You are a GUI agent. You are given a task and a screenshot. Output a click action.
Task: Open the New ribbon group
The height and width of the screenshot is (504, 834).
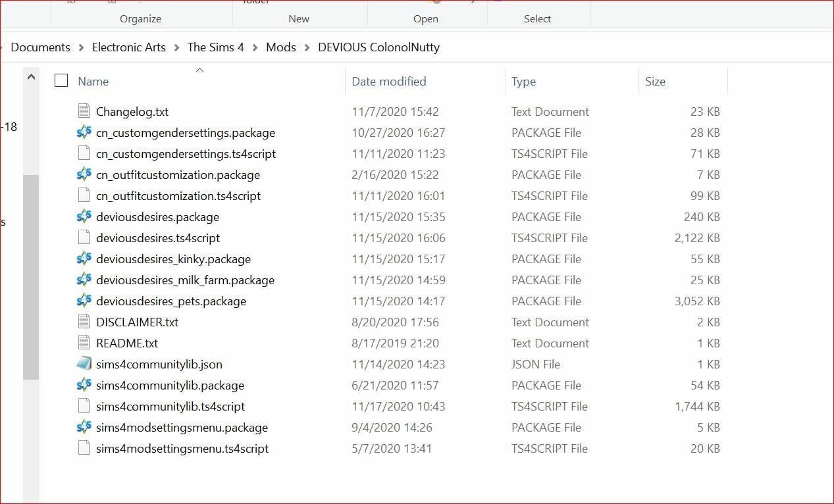tap(299, 19)
